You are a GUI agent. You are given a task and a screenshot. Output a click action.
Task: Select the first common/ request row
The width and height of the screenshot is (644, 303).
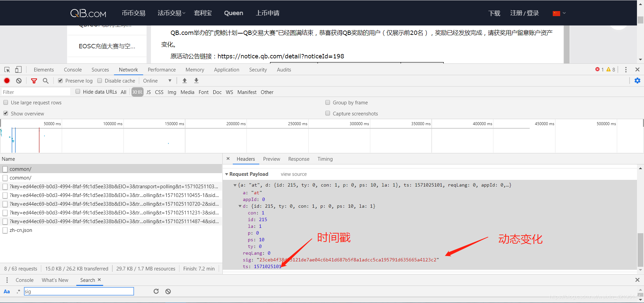coord(111,169)
